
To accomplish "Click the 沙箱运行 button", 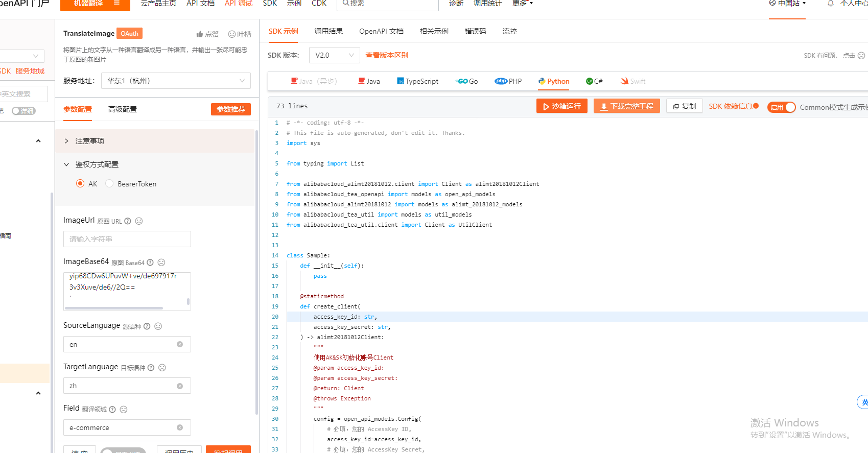I will point(562,106).
